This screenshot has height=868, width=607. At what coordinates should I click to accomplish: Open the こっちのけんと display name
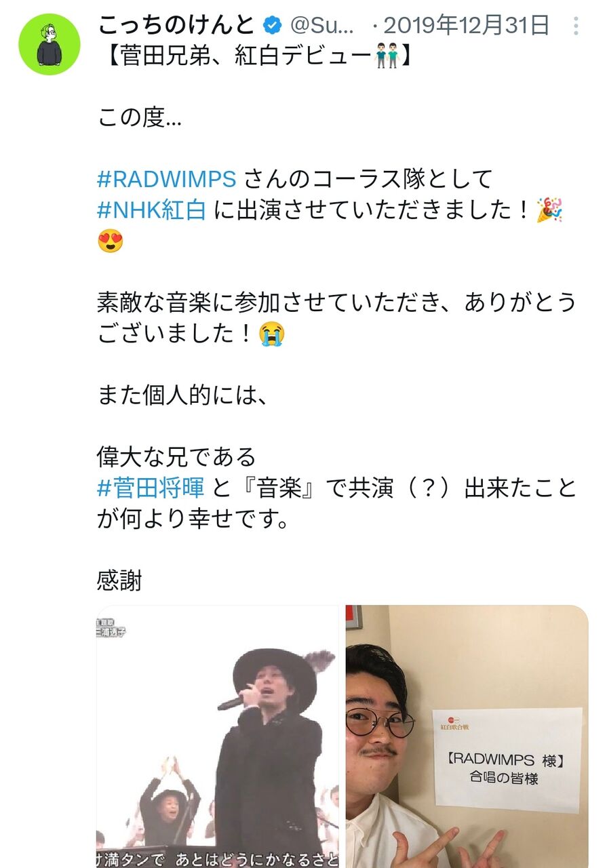pyautogui.click(x=176, y=26)
